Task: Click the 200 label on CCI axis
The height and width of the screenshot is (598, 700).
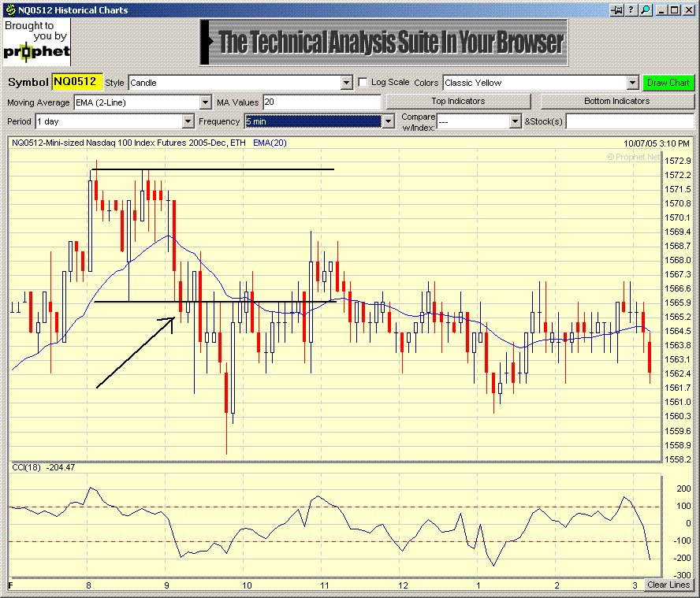Action: click(x=683, y=488)
